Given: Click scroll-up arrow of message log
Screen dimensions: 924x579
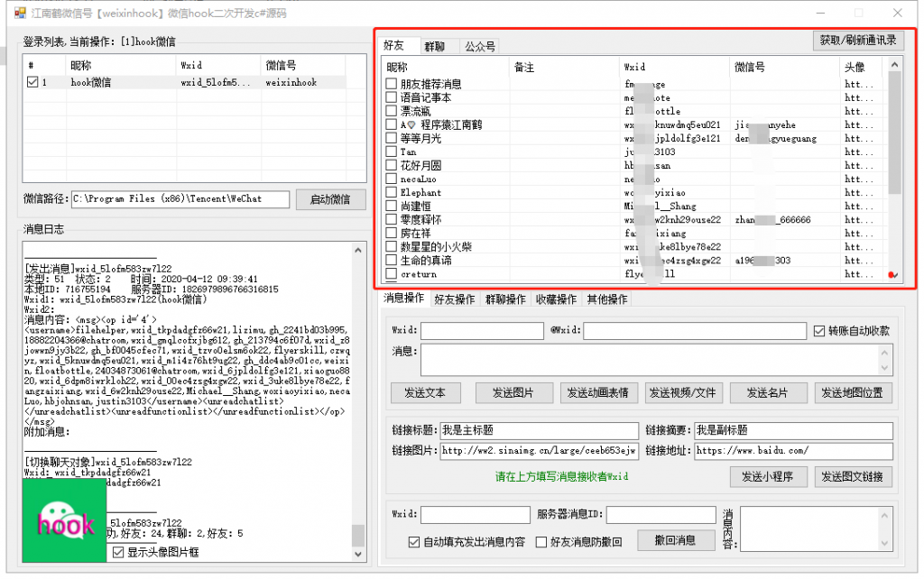Looking at the screenshot, I should point(358,250).
